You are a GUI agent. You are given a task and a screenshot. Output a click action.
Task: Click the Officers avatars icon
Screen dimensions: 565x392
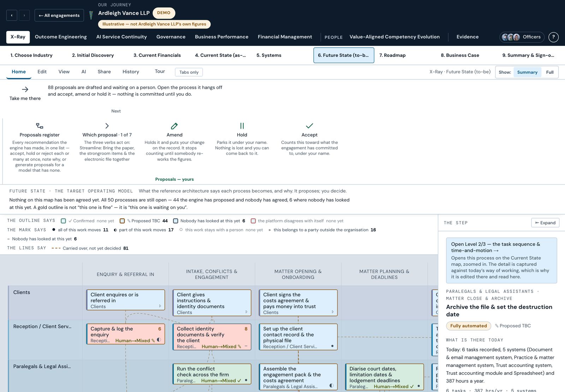point(511,37)
